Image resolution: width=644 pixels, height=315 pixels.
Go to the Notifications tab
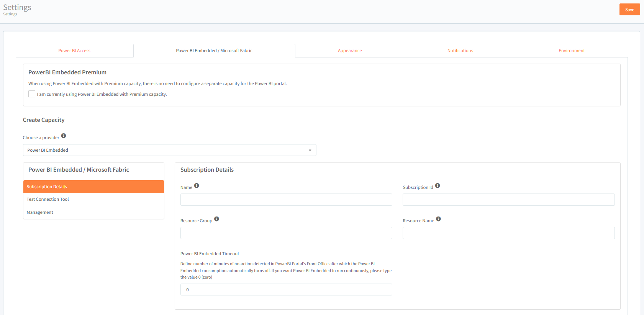[x=460, y=51]
